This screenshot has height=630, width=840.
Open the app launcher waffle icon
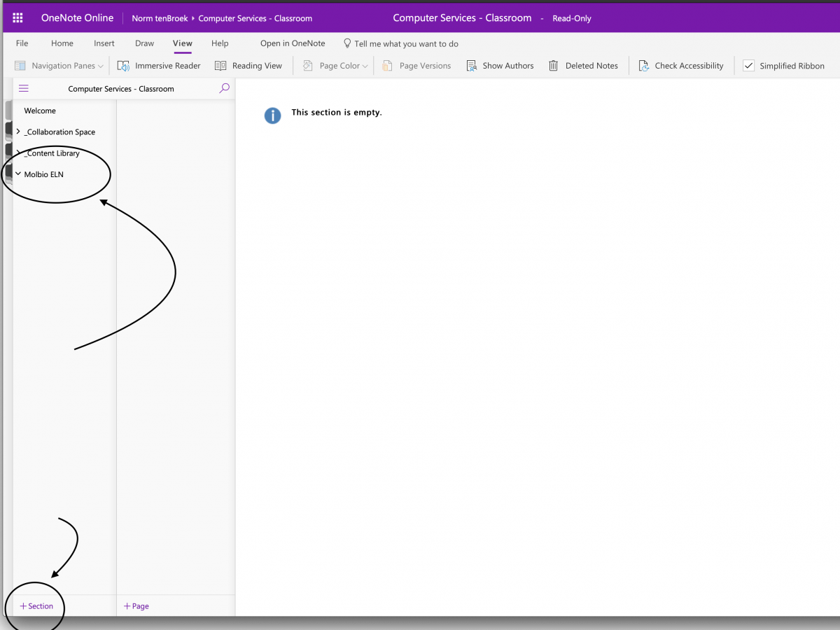point(18,18)
